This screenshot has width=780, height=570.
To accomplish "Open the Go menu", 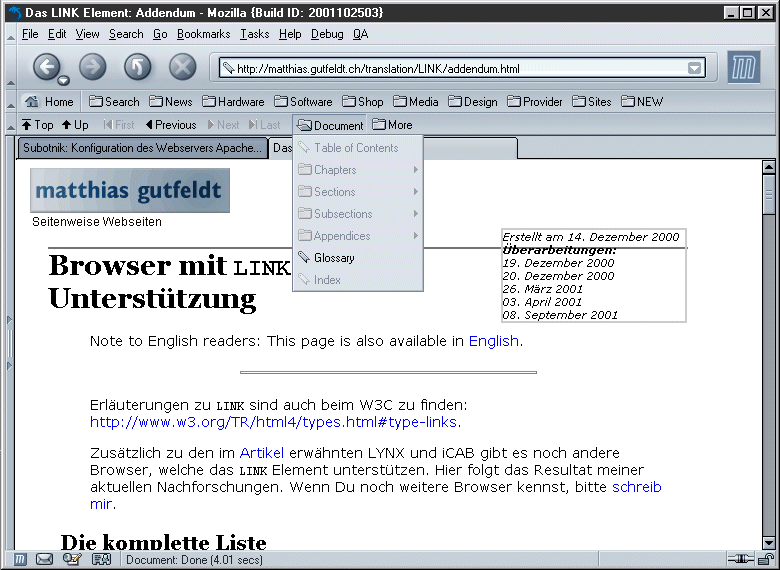I will 160,34.
